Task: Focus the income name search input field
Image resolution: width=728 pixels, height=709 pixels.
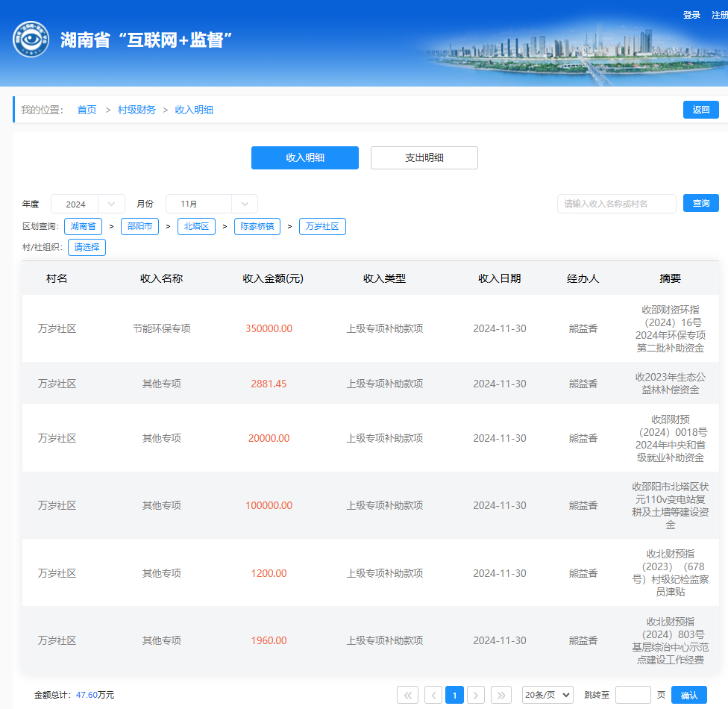Action: pos(616,204)
